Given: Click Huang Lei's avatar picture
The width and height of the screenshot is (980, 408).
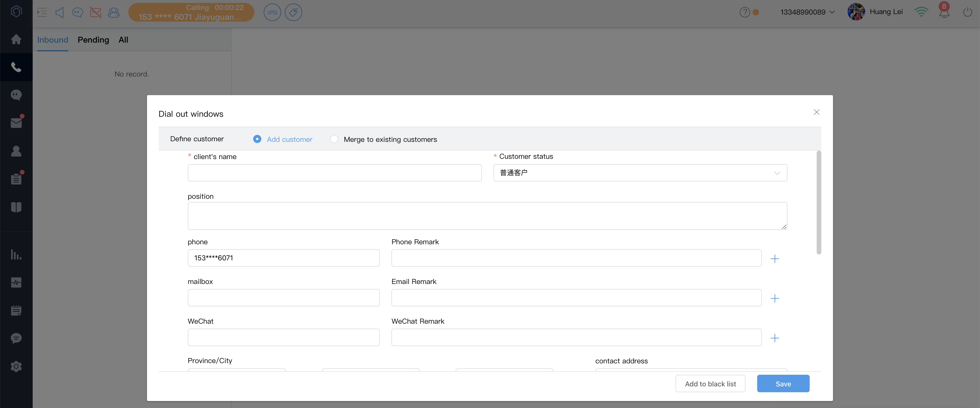Looking at the screenshot, I should (856, 12).
